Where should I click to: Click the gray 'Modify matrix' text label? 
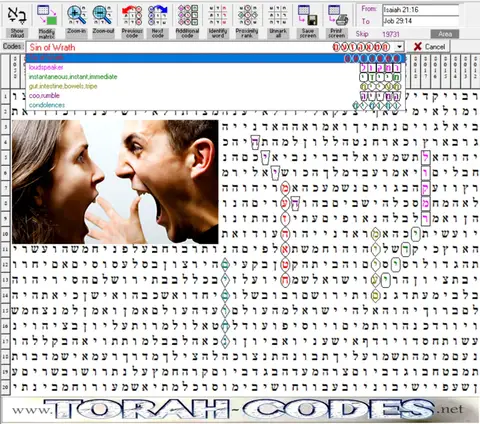[47, 33]
